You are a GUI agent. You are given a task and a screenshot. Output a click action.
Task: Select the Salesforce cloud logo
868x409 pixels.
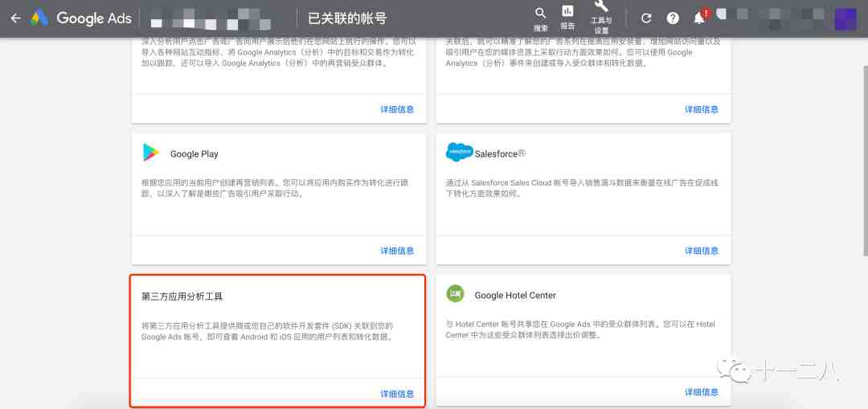point(459,152)
